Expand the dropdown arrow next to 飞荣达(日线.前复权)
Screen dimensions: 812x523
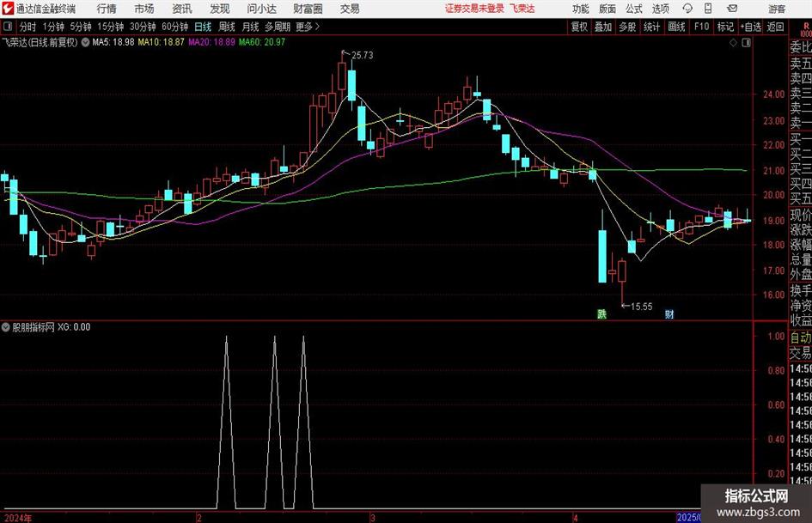pyautogui.click(x=85, y=42)
